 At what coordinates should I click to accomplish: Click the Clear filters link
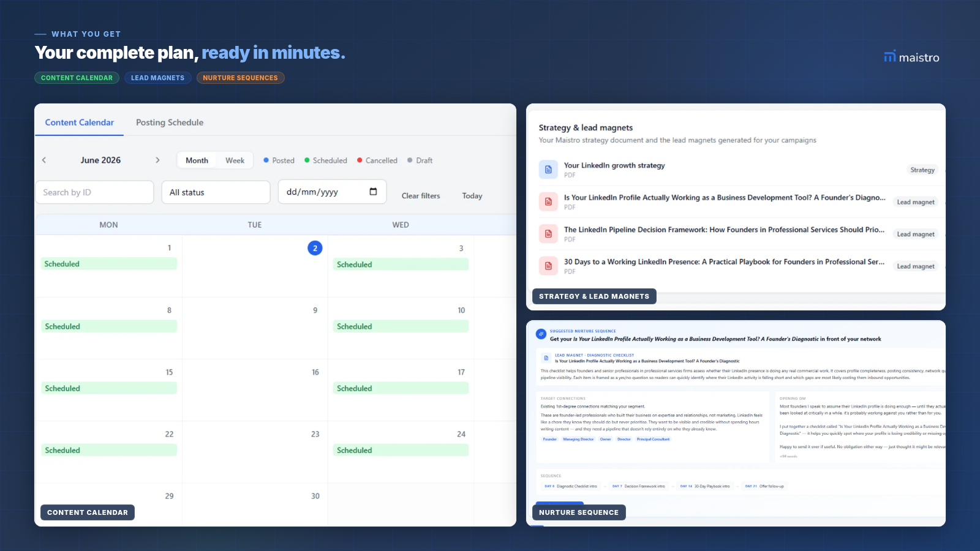pyautogui.click(x=421, y=196)
